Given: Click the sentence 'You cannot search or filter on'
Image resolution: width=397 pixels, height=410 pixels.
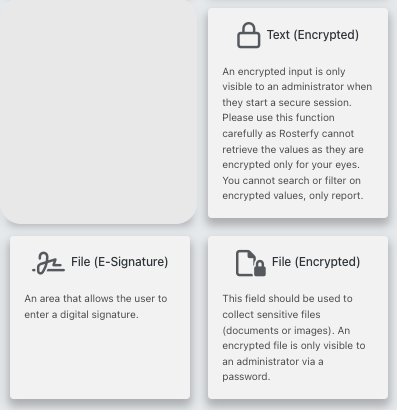Looking at the screenshot, I should [291, 180].
